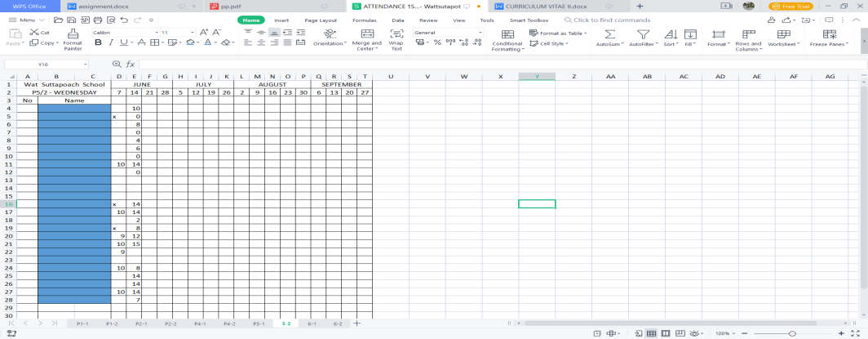Open the AutoFilter tool
The image size is (868, 339).
(643, 38)
